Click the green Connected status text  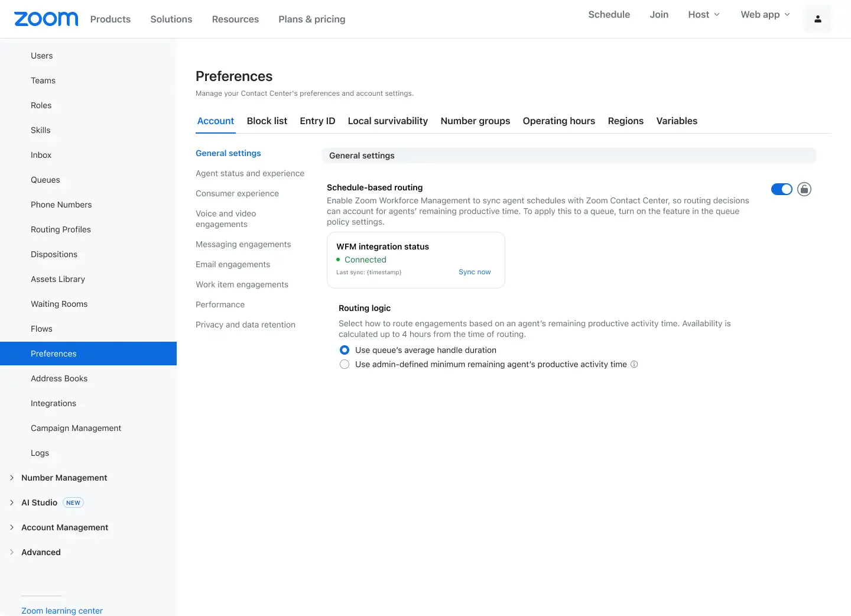coord(365,260)
